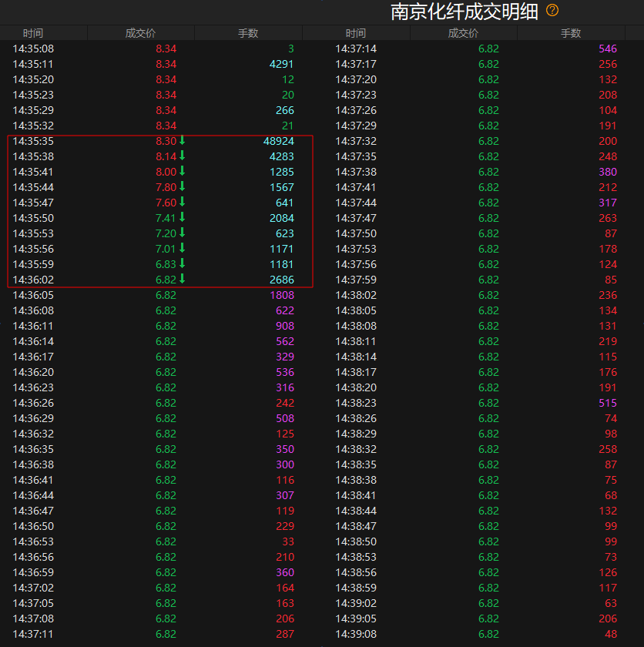This screenshot has width=644, height=647.
Task: Select volume 124 at 14:37:56
Action: 608,264
